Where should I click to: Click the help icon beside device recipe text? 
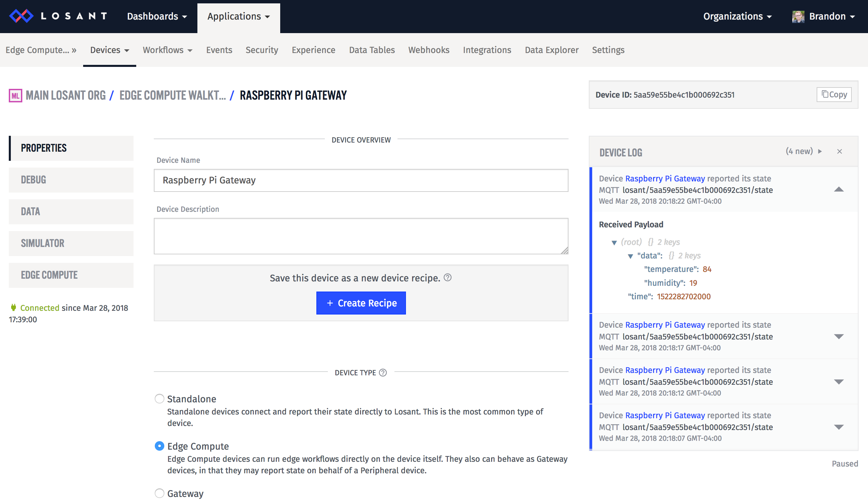click(x=448, y=278)
